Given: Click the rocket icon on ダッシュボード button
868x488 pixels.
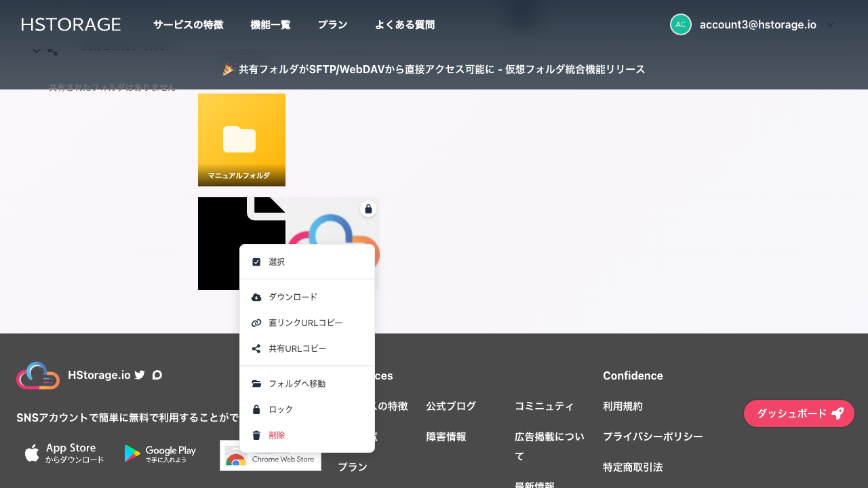Looking at the screenshot, I should point(837,413).
